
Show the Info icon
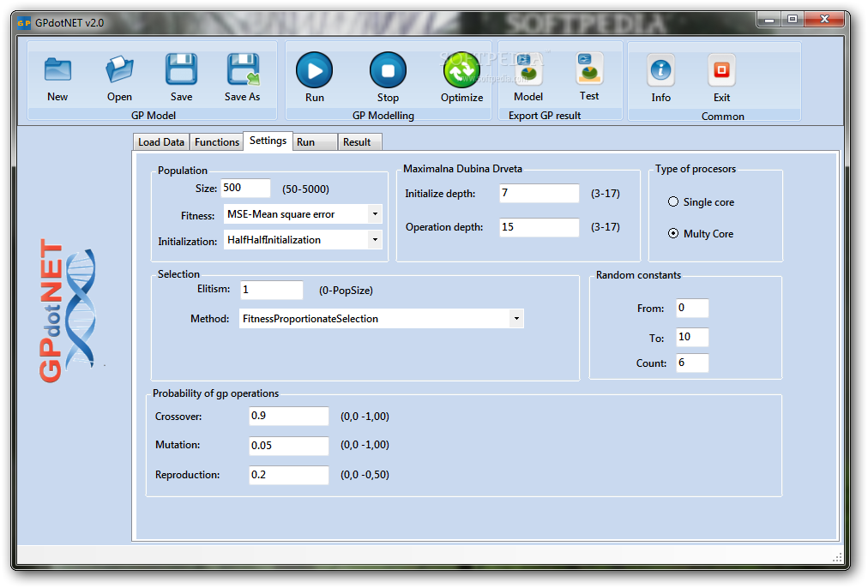(661, 70)
